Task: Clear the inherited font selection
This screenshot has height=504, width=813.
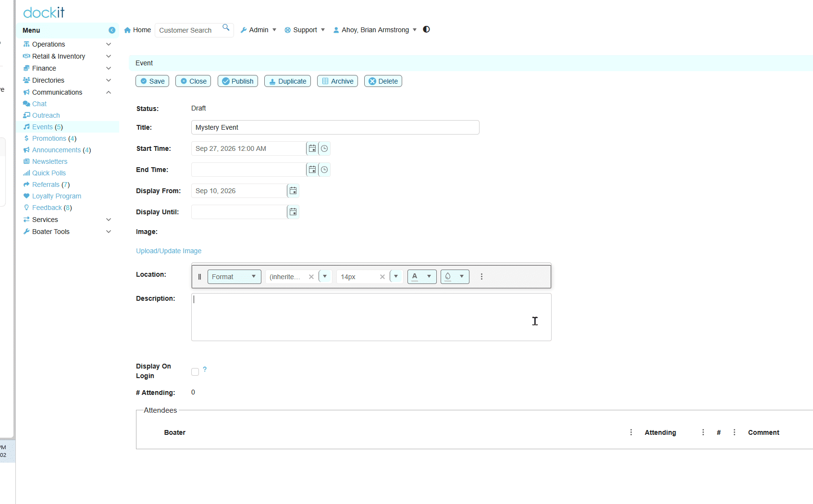Action: click(x=311, y=277)
